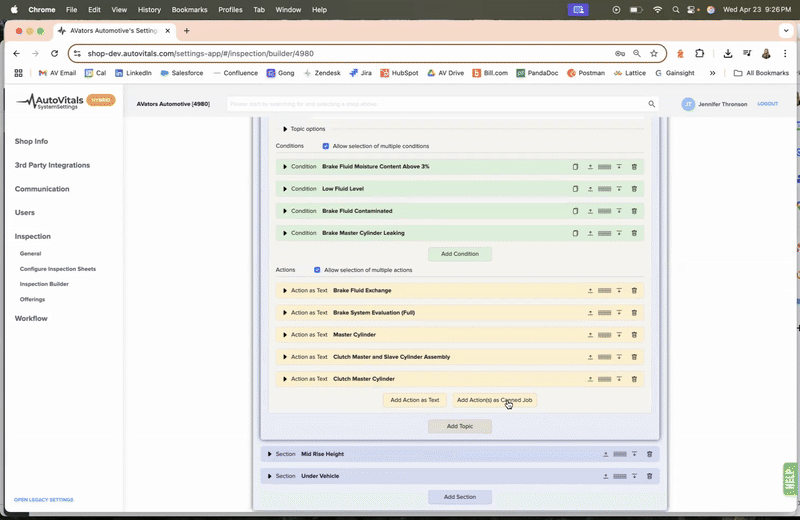The width and height of the screenshot is (800, 520).
Task: Delete the Master Cylinder action
Action: pos(634,335)
